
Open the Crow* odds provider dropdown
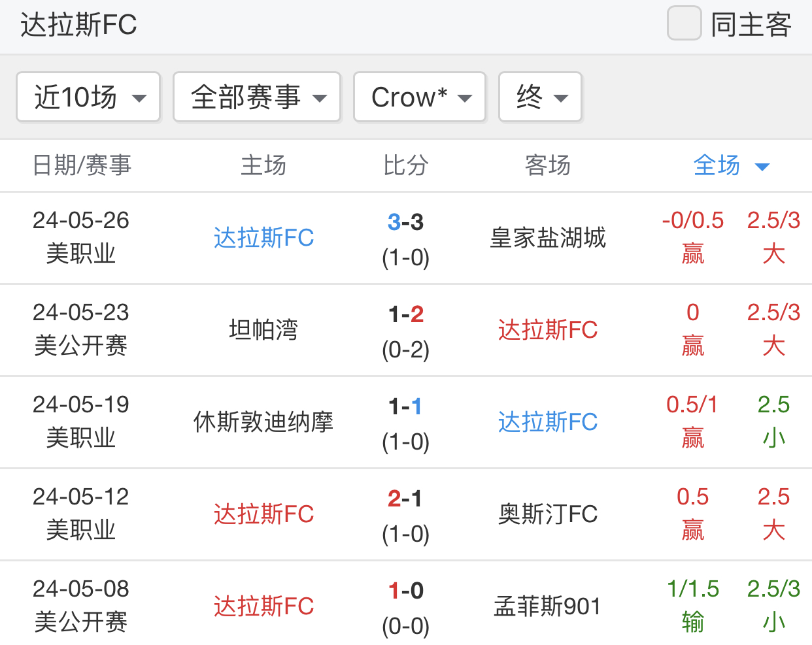420,97
